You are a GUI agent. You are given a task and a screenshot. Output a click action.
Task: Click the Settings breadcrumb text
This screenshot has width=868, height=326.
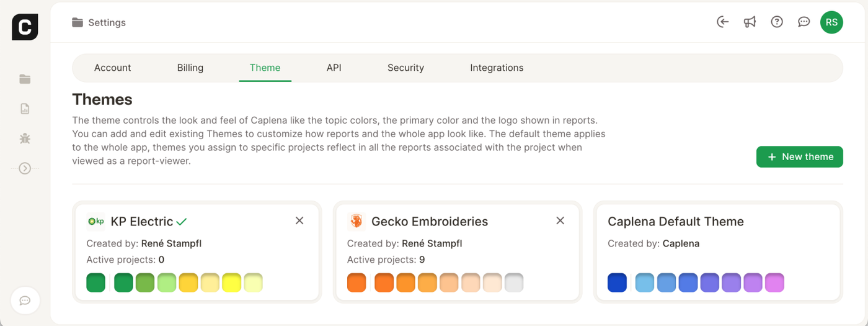107,22
